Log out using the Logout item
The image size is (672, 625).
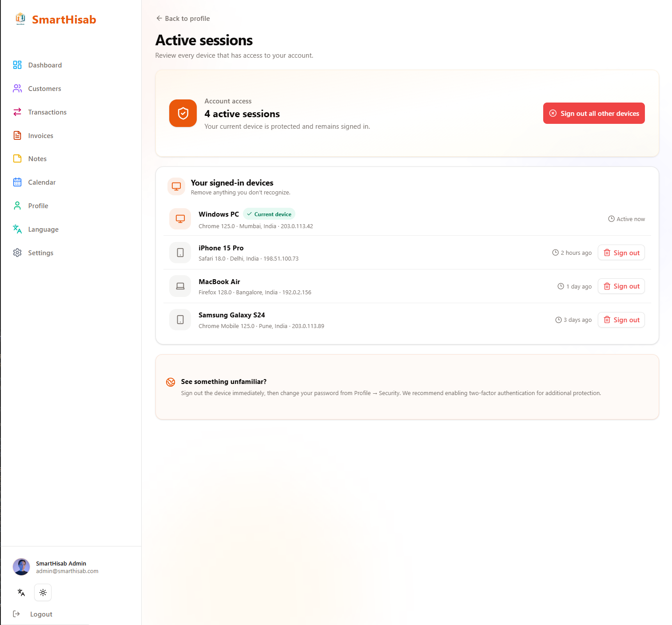tap(32, 614)
